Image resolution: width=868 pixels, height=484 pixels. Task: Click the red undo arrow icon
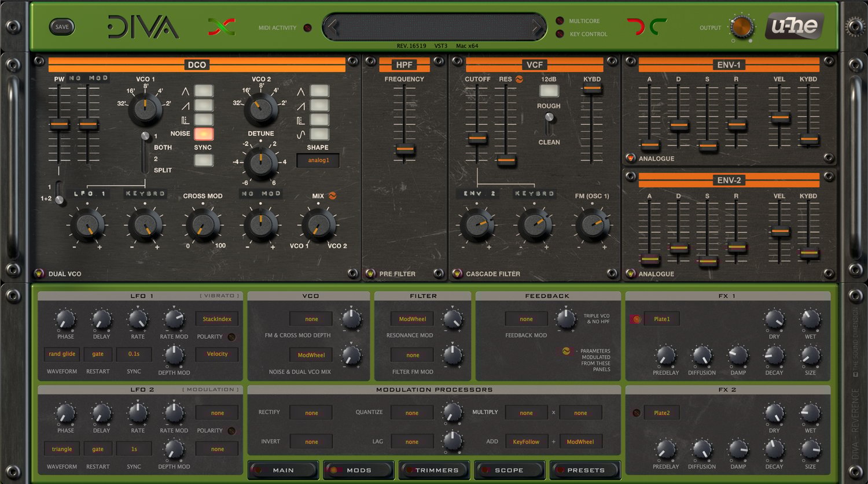click(635, 27)
